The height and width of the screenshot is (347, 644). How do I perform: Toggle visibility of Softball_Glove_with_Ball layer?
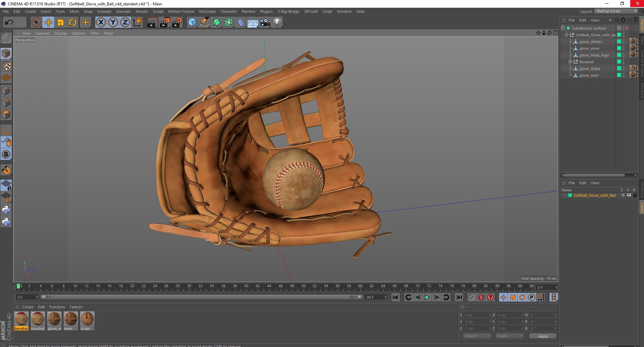point(629,195)
